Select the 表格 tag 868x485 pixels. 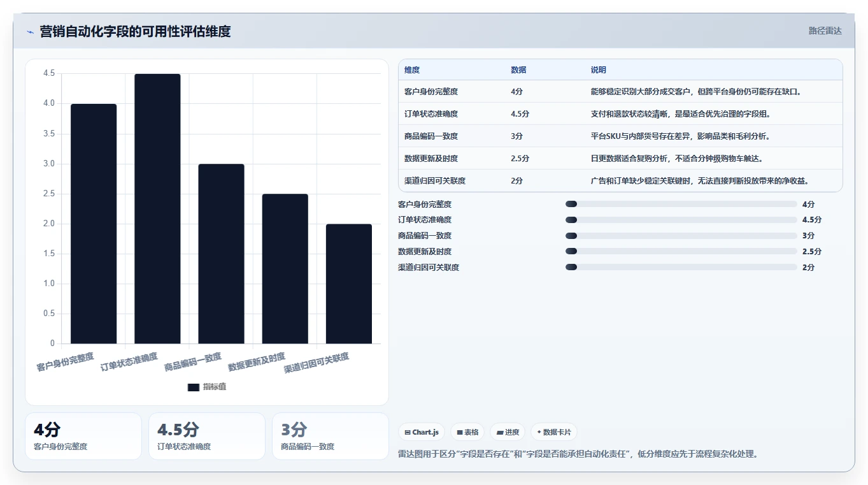click(x=467, y=432)
